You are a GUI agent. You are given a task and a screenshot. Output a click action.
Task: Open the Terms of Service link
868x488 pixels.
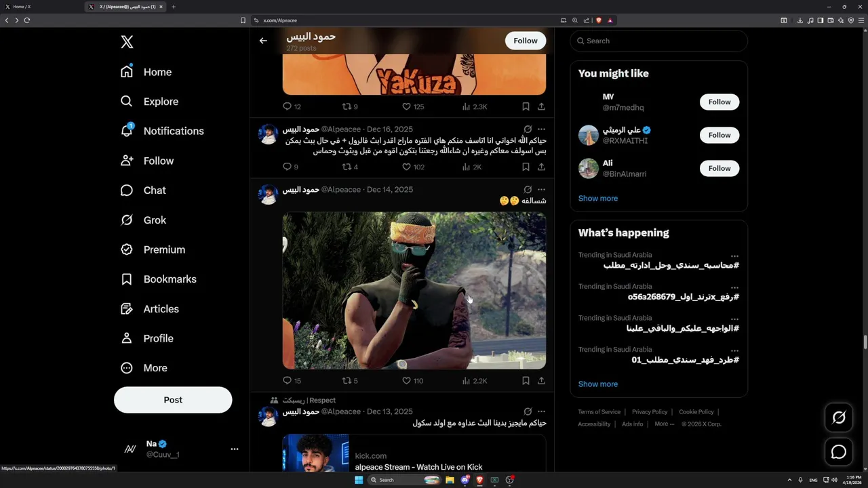pos(599,412)
